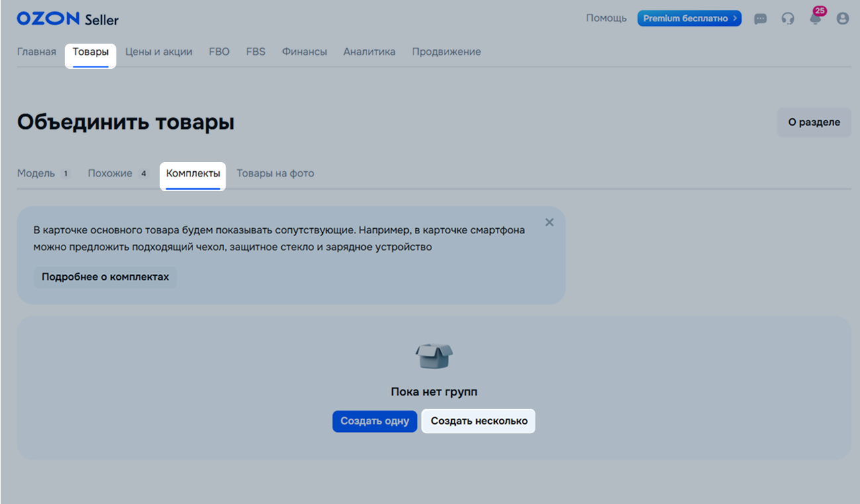Switch to the Модель tab
The image size is (860, 504).
coord(36,173)
